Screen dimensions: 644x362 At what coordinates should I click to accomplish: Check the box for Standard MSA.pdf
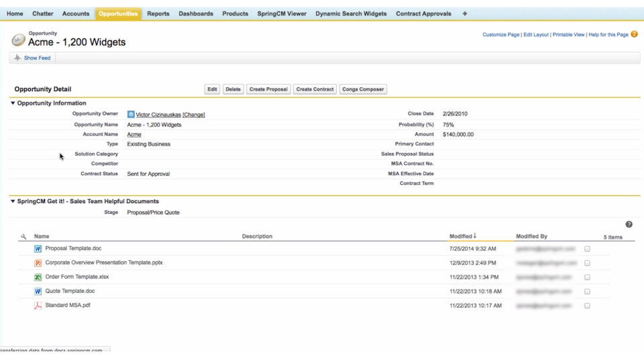click(588, 306)
